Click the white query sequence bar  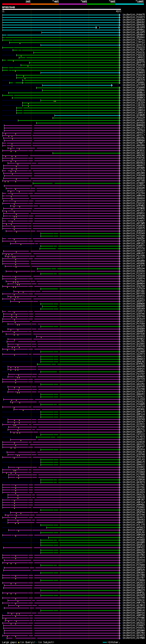(61, 9)
